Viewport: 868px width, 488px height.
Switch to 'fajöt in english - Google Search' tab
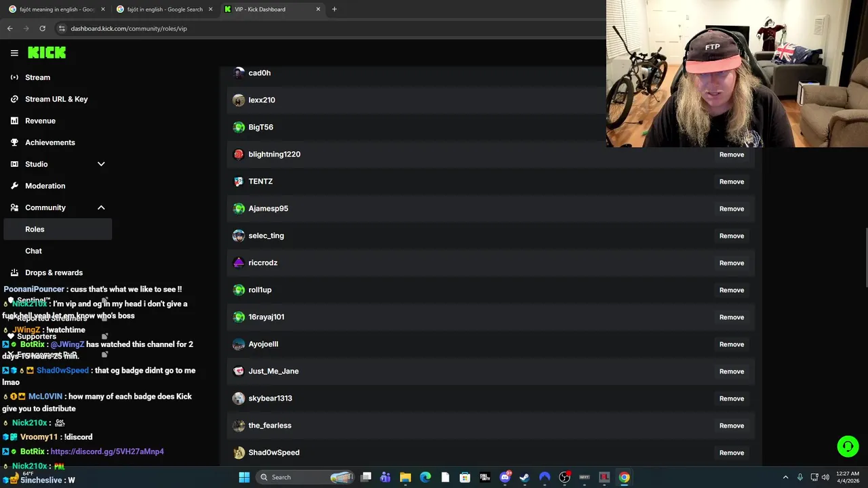[x=164, y=9]
